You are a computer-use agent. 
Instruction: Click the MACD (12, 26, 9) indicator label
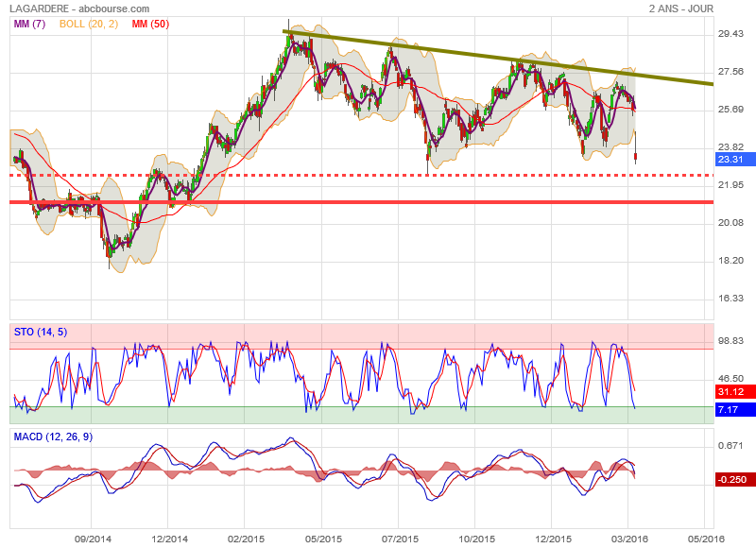point(53,437)
